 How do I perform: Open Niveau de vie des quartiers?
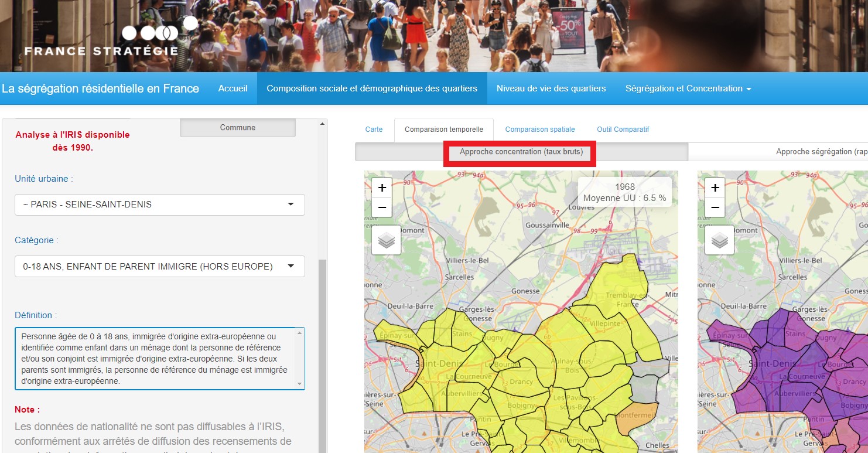[551, 88]
